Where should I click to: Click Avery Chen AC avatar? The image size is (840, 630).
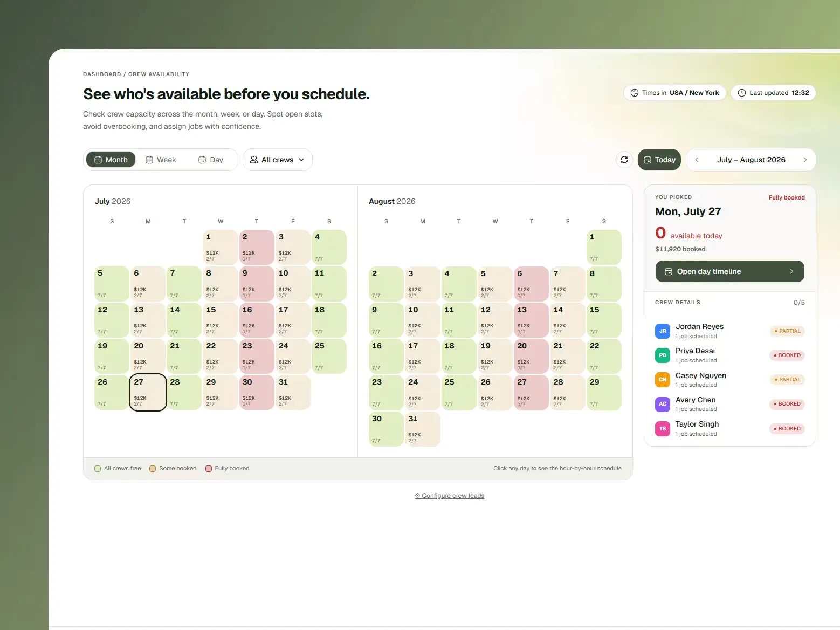[x=663, y=404]
